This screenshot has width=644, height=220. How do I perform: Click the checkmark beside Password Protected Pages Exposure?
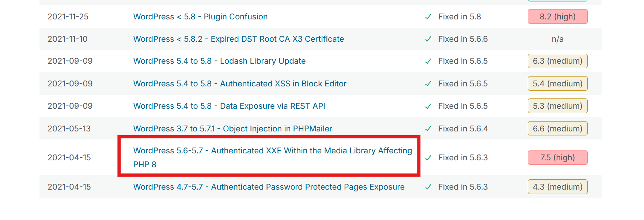428,187
